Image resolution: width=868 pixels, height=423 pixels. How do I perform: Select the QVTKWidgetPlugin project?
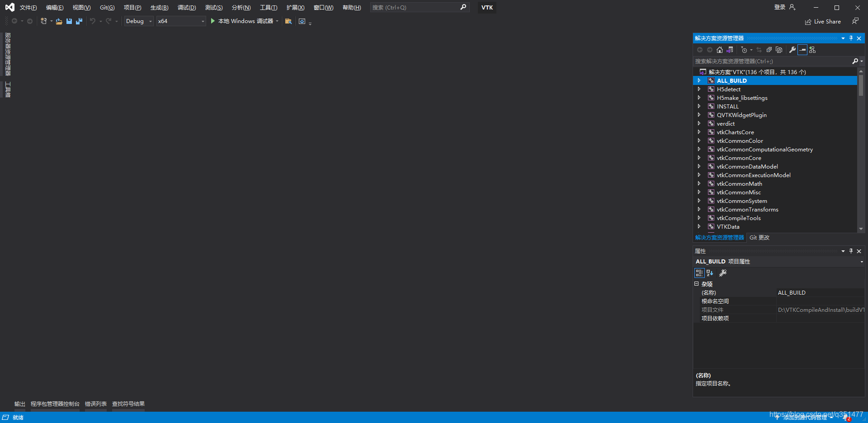pos(742,115)
